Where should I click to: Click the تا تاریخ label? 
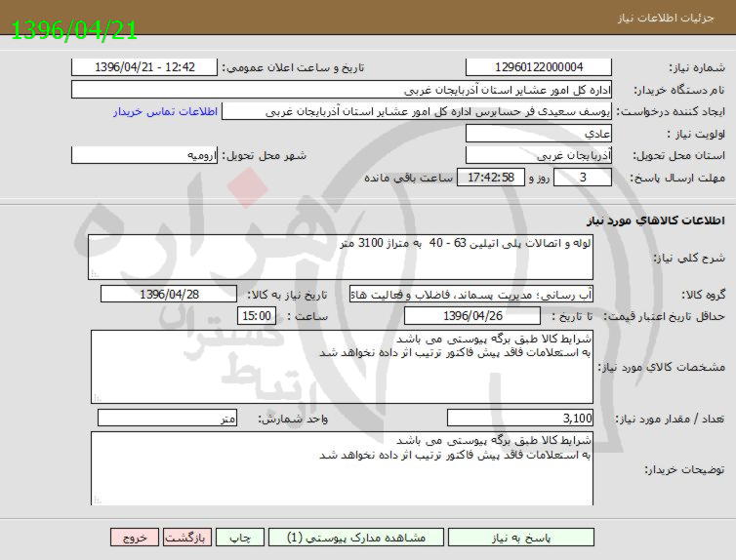(573, 316)
